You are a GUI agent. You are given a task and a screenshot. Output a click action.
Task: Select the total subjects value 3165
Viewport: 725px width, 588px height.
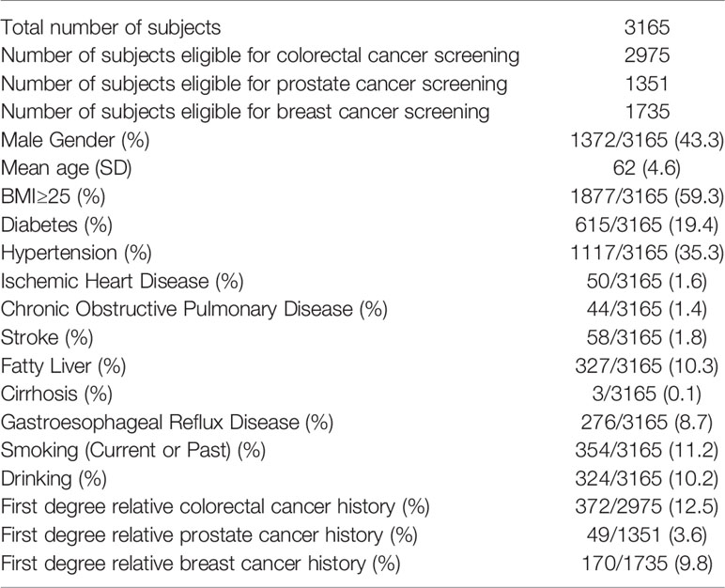[x=647, y=27]
